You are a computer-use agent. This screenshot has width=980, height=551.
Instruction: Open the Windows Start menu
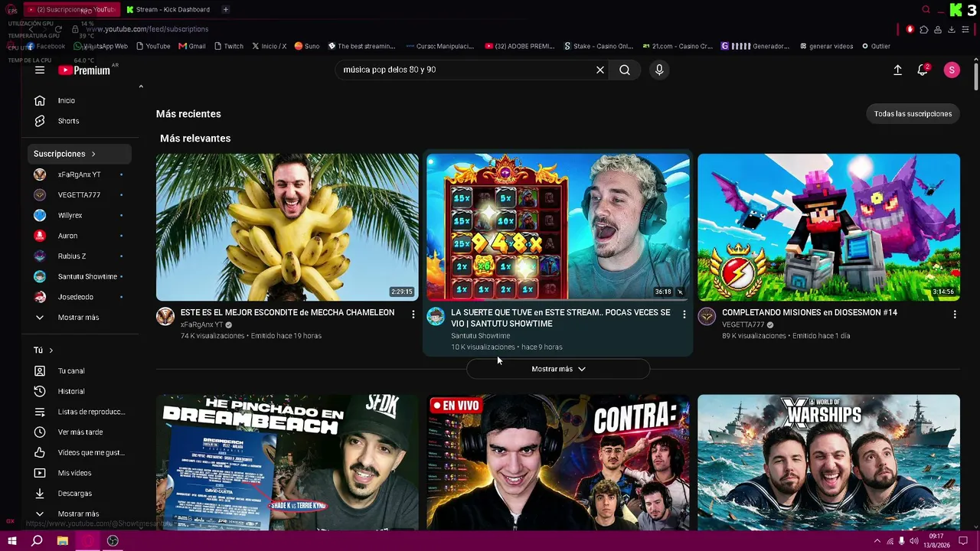[x=12, y=541]
